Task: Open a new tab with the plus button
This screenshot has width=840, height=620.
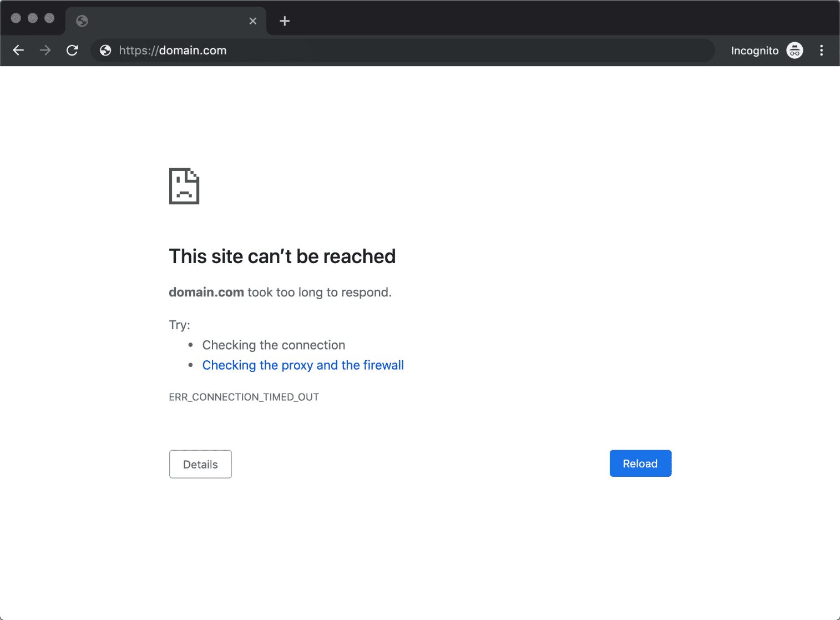Action: pyautogui.click(x=285, y=21)
